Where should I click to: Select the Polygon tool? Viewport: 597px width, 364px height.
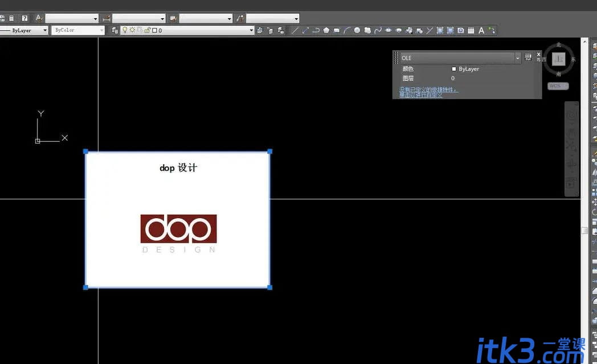click(326, 30)
